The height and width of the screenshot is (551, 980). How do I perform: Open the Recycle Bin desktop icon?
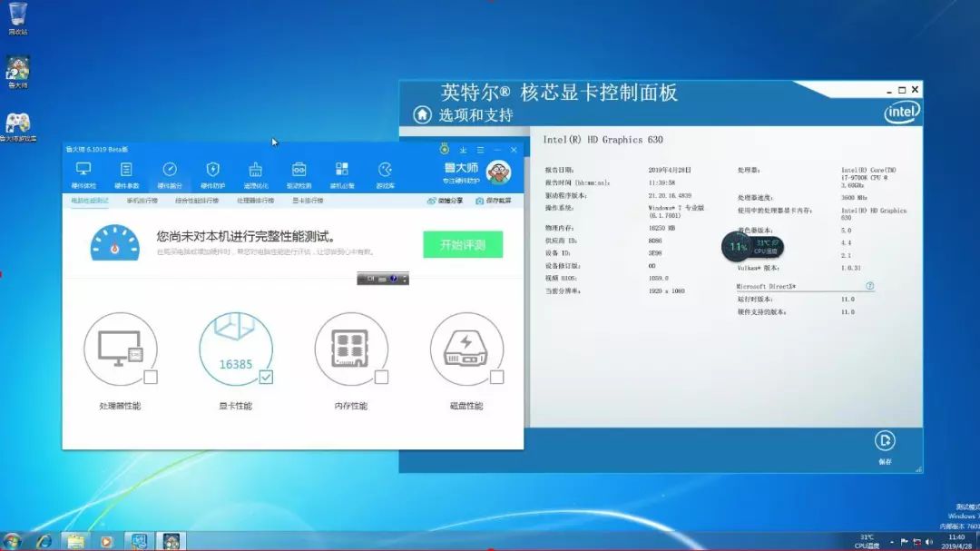pos(17,18)
